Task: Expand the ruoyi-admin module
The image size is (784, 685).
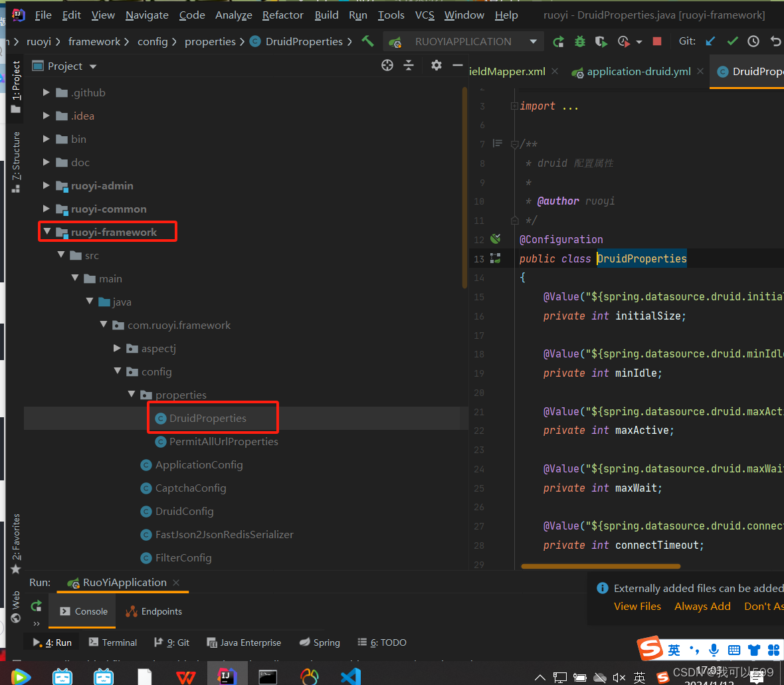Action: tap(46, 185)
